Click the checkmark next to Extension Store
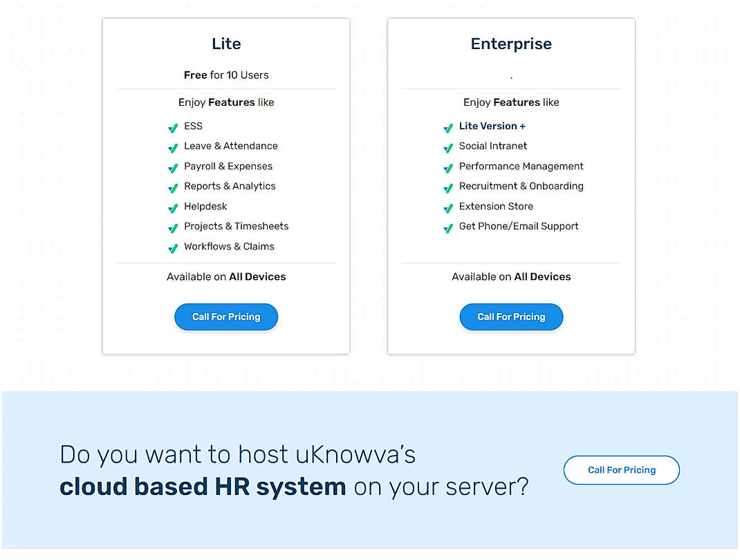 [x=447, y=207]
